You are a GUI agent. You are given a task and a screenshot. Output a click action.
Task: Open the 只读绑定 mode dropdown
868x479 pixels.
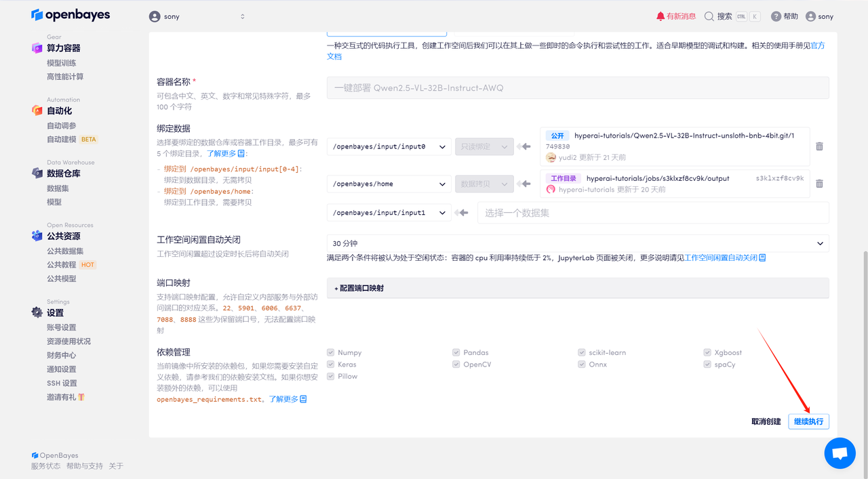(484, 146)
